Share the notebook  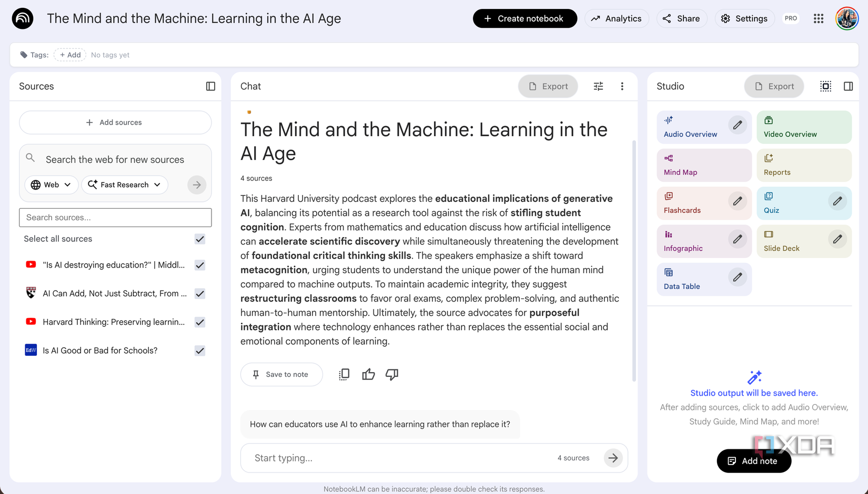tap(681, 18)
